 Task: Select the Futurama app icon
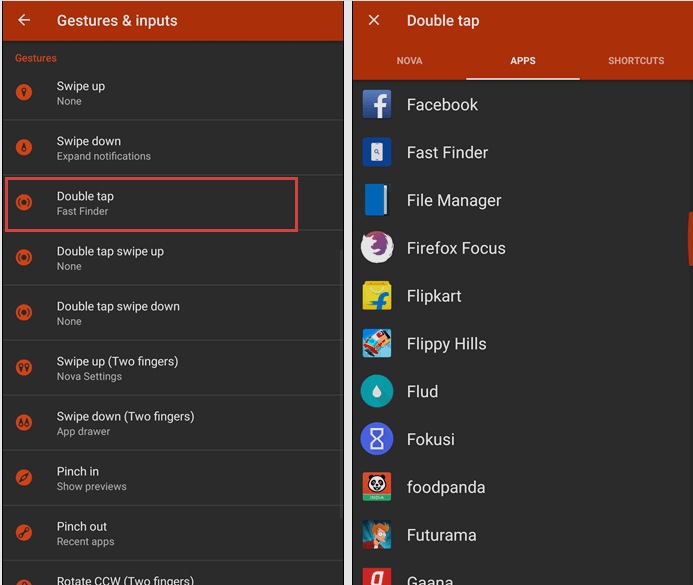[377, 535]
